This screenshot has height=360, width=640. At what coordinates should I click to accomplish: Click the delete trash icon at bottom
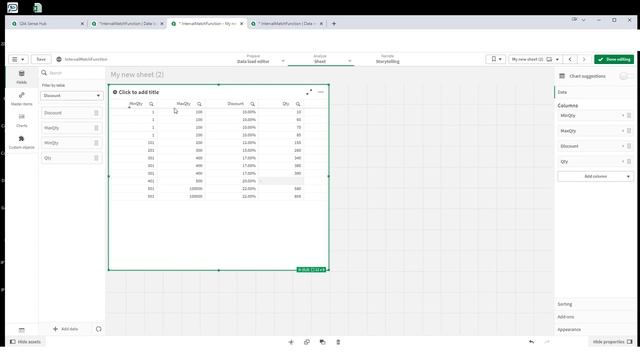click(x=338, y=342)
